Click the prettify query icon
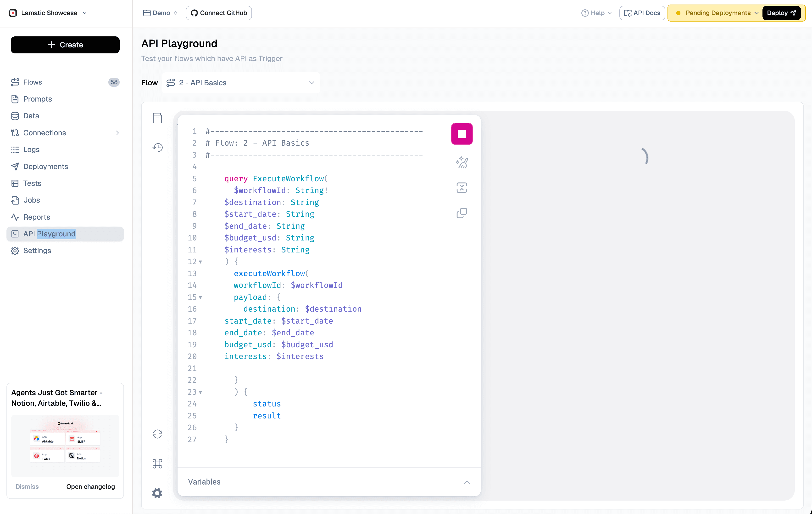Screen dimensions: 812x514 [x=462, y=163]
